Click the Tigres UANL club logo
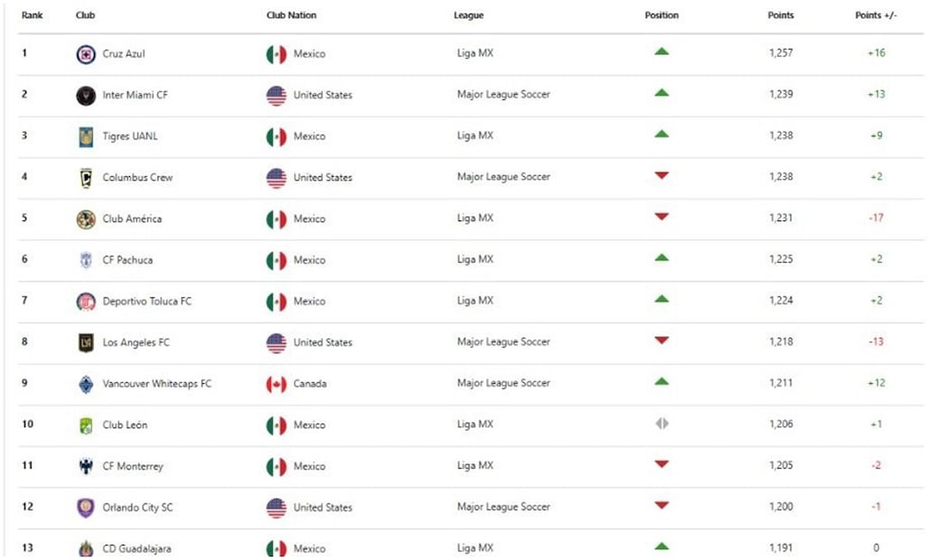Viewport: 934px width, 560px height. (86, 136)
